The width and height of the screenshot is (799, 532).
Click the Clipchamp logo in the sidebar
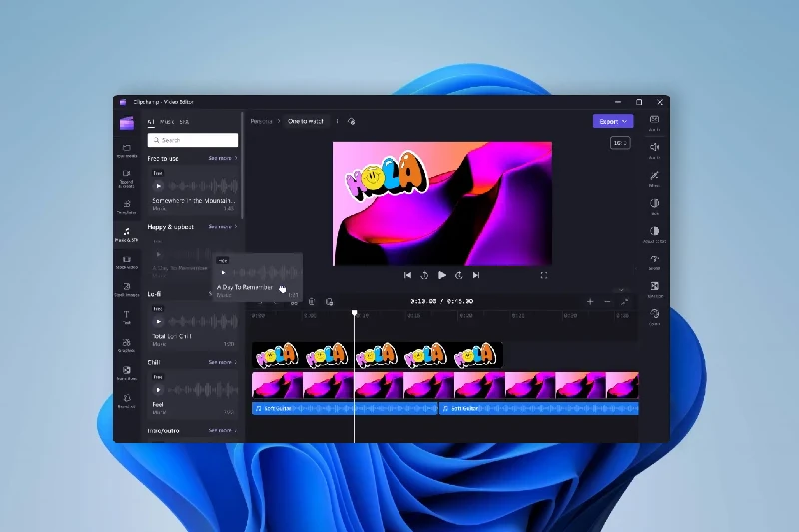tap(127, 123)
